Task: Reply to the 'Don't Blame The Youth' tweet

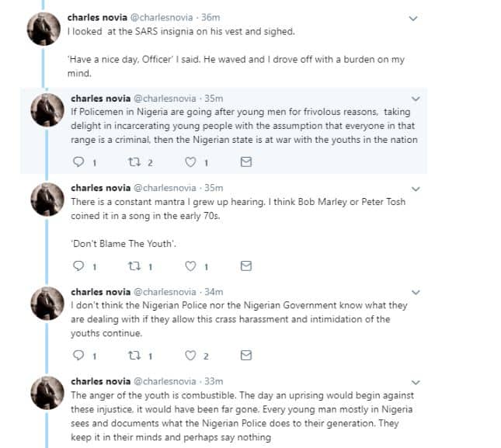Action: click(78, 266)
